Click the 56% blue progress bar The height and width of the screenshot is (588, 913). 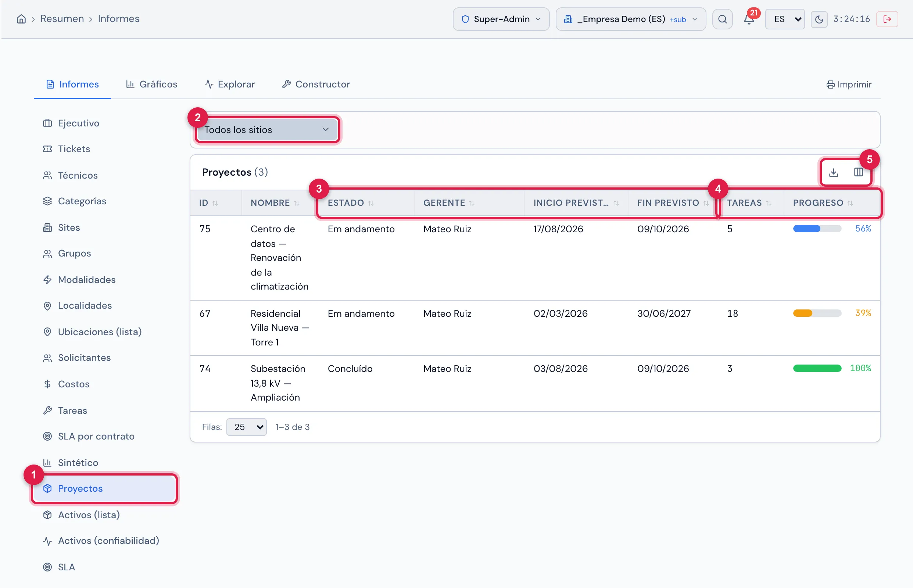[817, 229]
